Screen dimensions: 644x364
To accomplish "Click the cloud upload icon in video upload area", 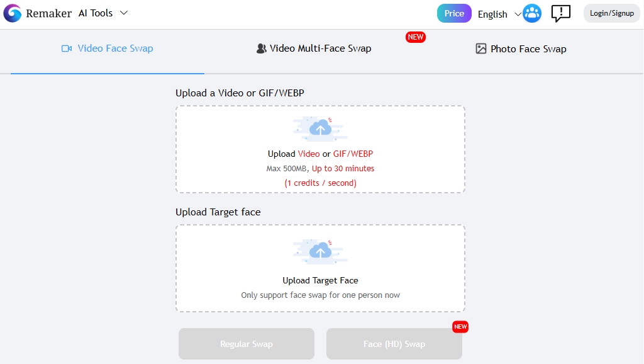I will click(320, 128).
